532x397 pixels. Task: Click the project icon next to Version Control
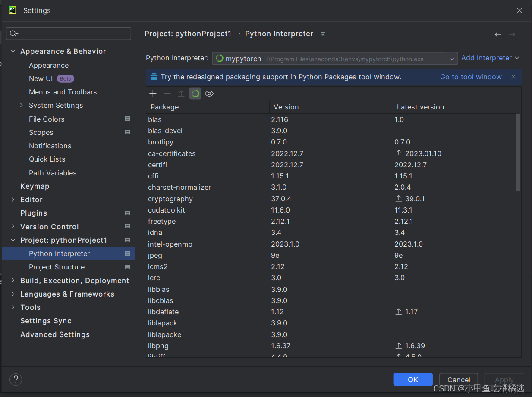[x=127, y=226]
